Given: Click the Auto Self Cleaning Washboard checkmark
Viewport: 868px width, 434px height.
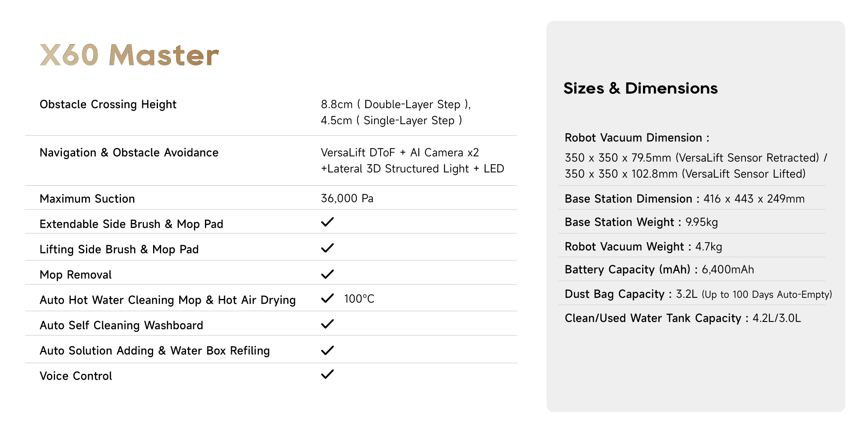Looking at the screenshot, I should [328, 324].
